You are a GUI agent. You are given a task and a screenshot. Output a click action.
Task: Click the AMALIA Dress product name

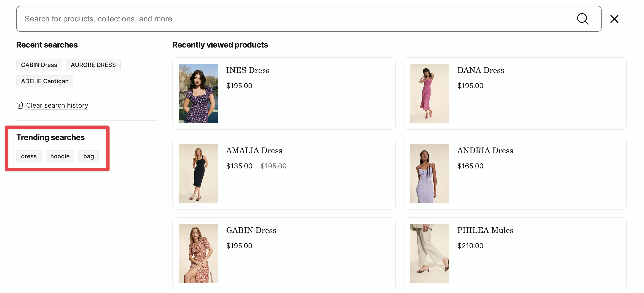254,150
